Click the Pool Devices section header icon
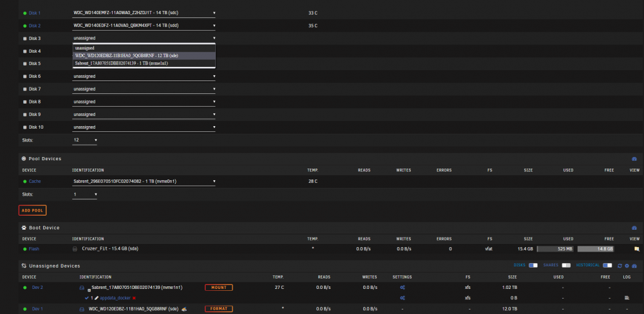This screenshot has width=644, height=314. (x=24, y=158)
